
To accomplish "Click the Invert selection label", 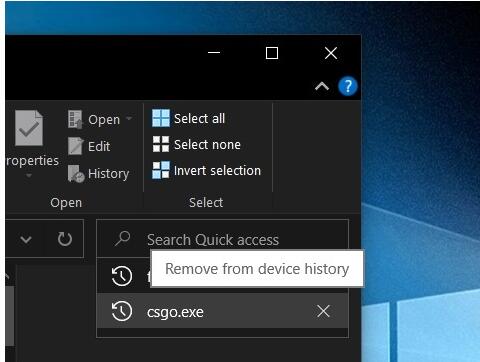I will (217, 171).
